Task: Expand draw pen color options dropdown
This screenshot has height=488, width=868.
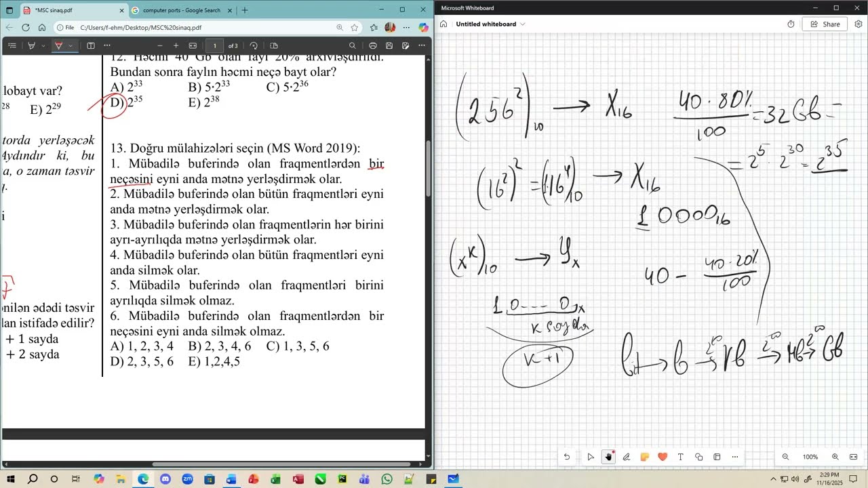Action: point(71,45)
